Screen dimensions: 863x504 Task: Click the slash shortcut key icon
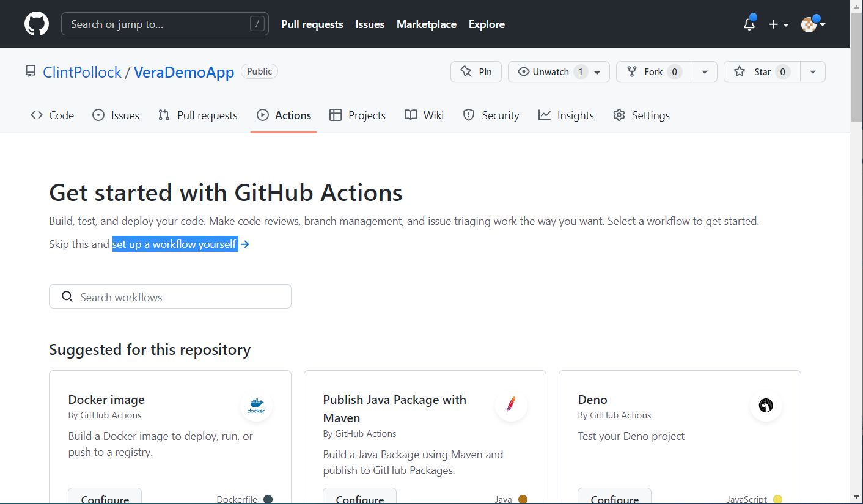point(257,24)
